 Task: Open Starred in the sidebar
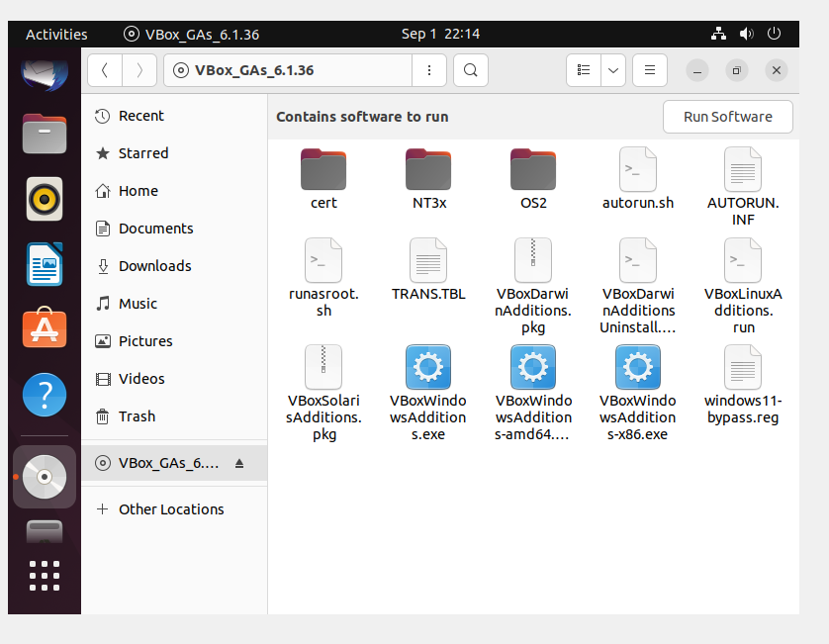click(x=174, y=153)
